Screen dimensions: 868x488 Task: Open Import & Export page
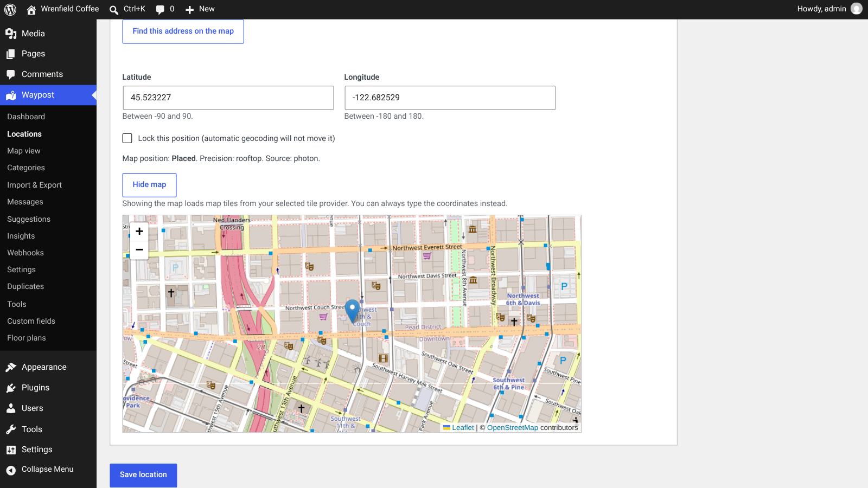(x=35, y=185)
